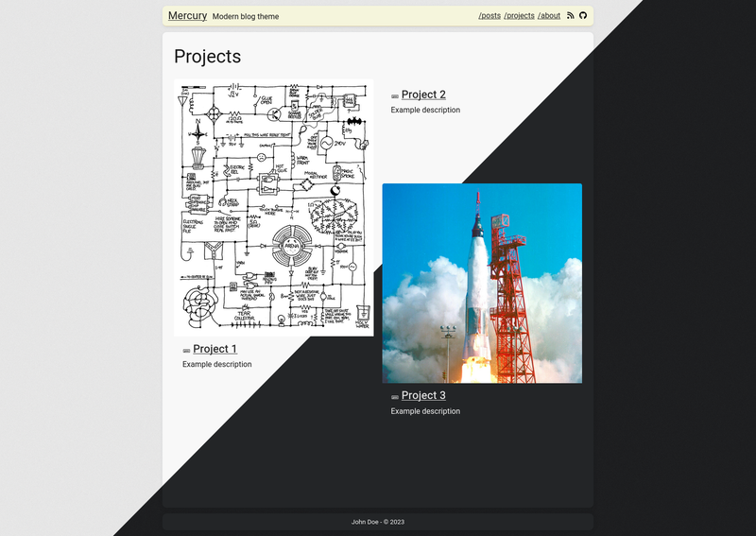The height and width of the screenshot is (536, 756).
Task: Click the Modern blog theme tagline
Action: pyautogui.click(x=246, y=16)
